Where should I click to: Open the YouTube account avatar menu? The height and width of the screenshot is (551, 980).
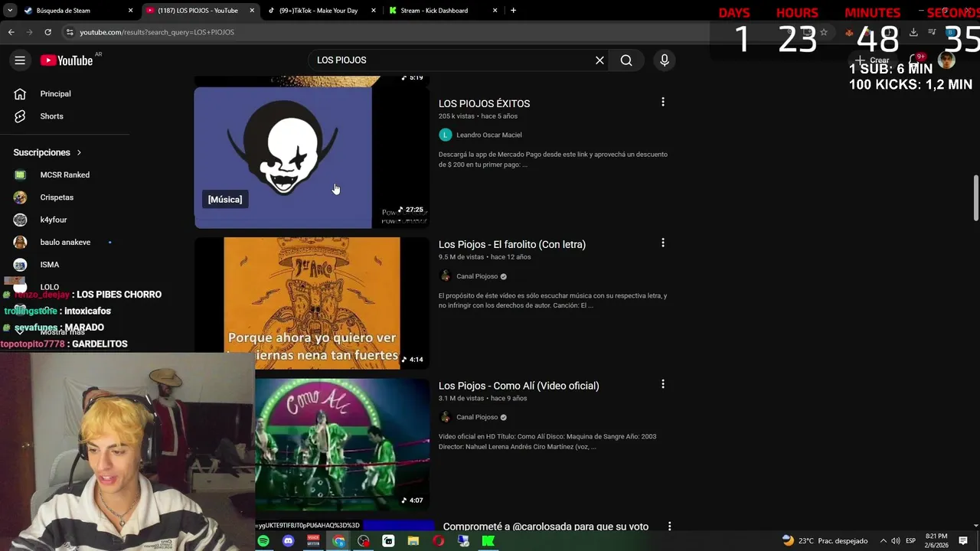[x=947, y=60]
